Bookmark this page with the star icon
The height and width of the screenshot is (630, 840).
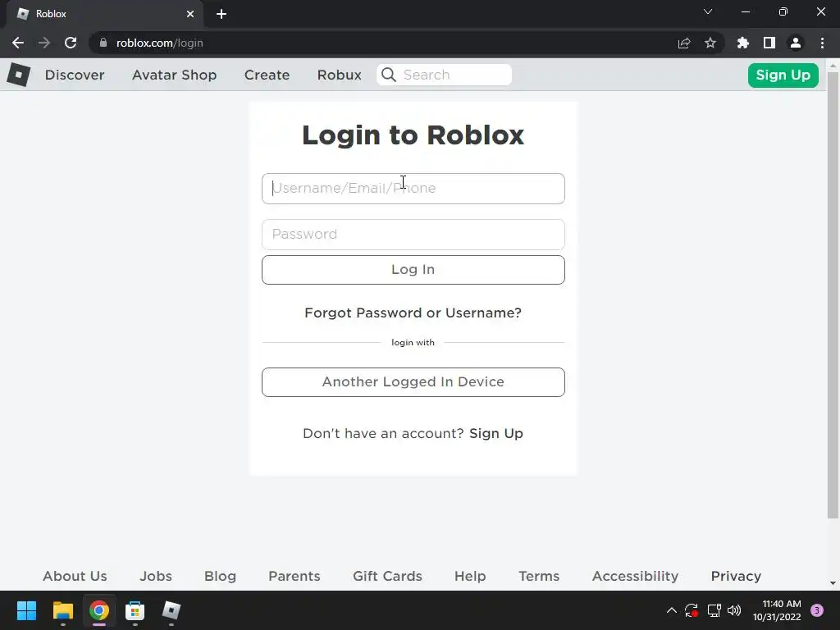point(710,43)
